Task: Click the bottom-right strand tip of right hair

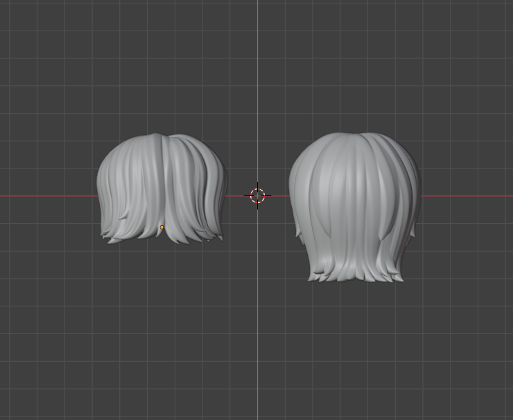Action: pos(401,279)
